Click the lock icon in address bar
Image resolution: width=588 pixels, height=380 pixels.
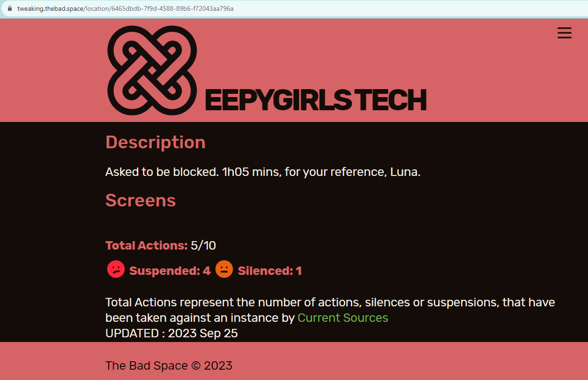pyautogui.click(x=9, y=8)
